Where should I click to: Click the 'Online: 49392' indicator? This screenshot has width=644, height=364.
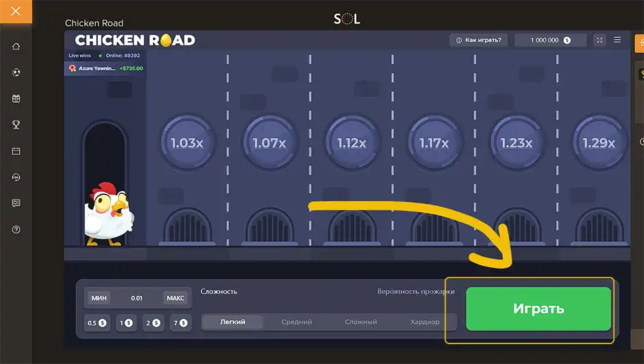120,56
